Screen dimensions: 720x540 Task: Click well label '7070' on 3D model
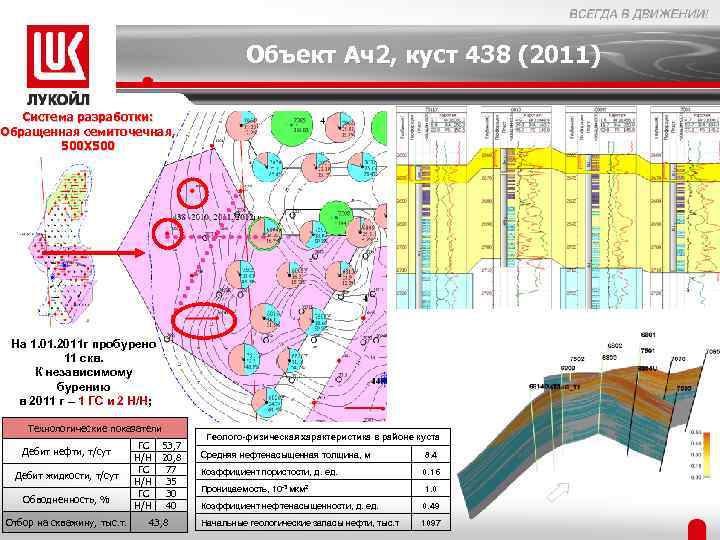678,359
